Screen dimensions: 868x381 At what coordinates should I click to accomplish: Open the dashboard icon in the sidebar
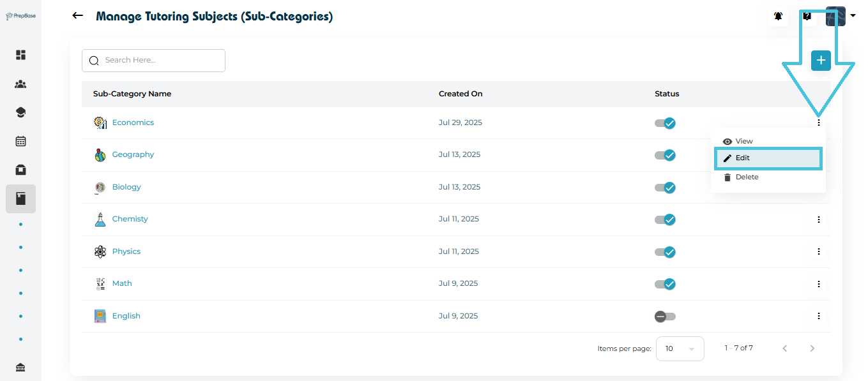coord(20,55)
